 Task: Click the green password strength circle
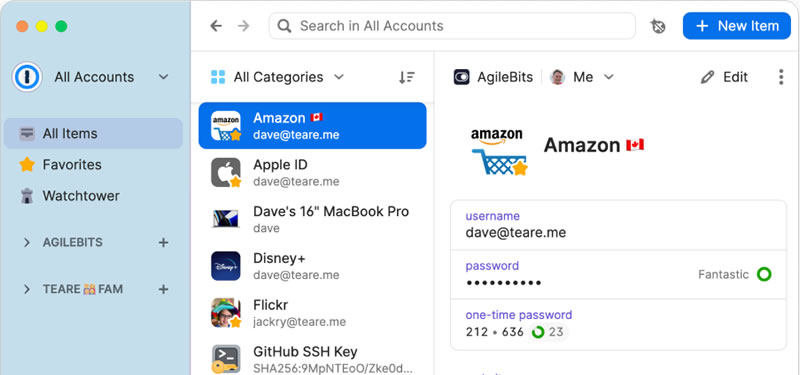(x=764, y=274)
